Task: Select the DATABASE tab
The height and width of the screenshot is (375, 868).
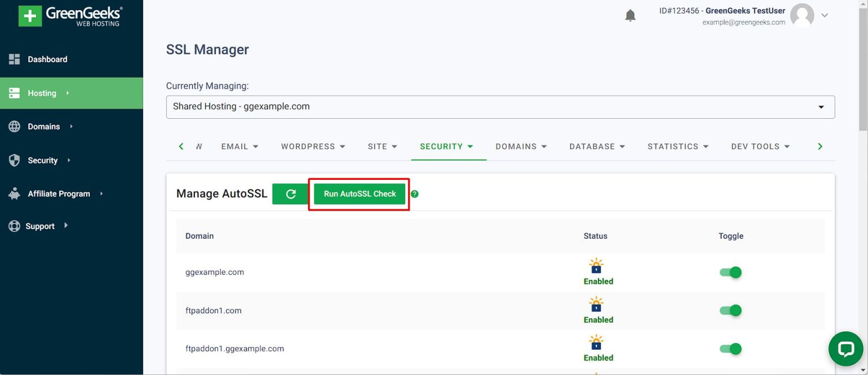Action: [x=597, y=146]
